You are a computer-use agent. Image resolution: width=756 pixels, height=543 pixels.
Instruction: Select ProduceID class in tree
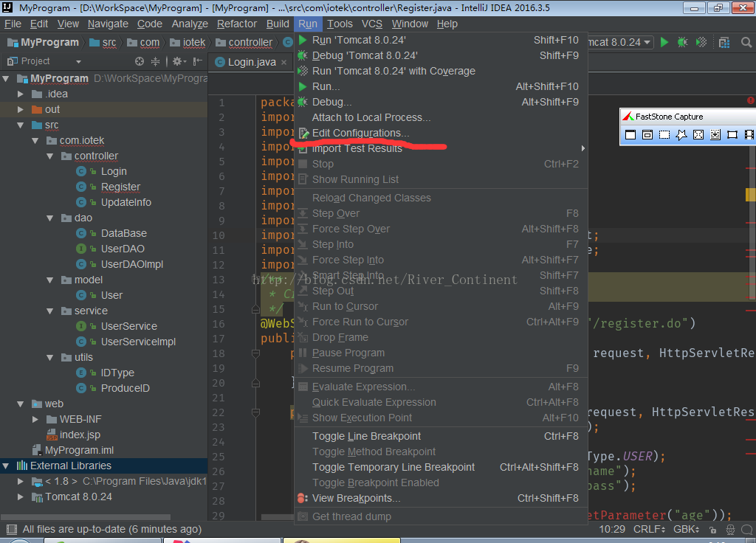pyautogui.click(x=125, y=388)
